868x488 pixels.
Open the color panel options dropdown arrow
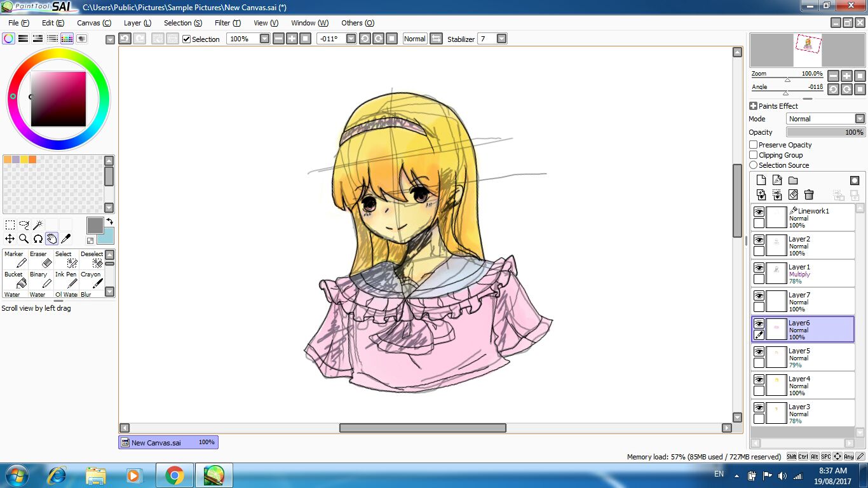tap(110, 39)
